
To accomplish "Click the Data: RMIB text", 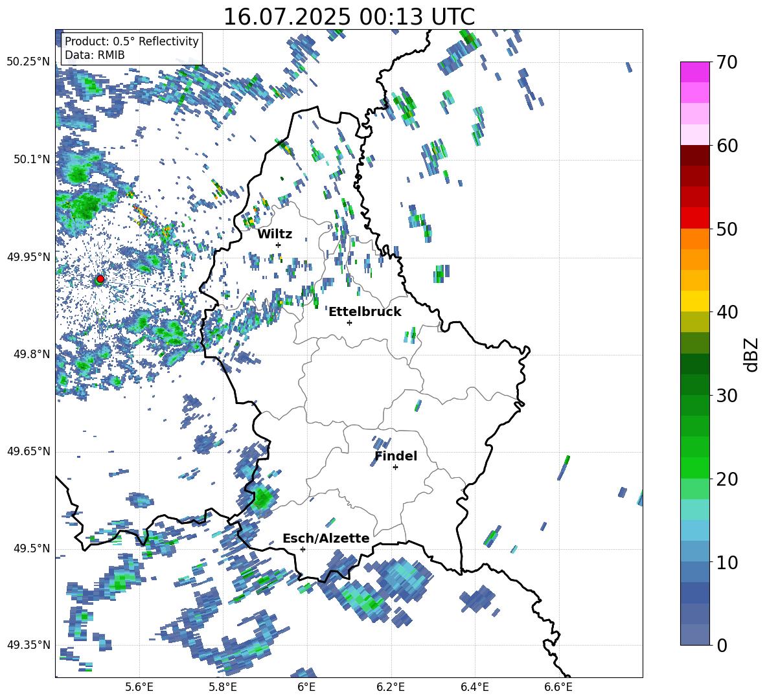I will (95, 55).
